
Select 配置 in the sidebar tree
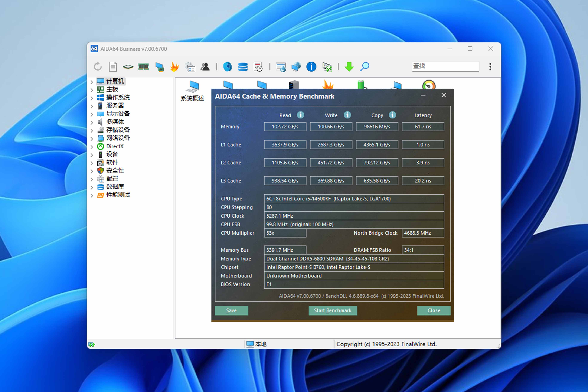click(x=112, y=179)
